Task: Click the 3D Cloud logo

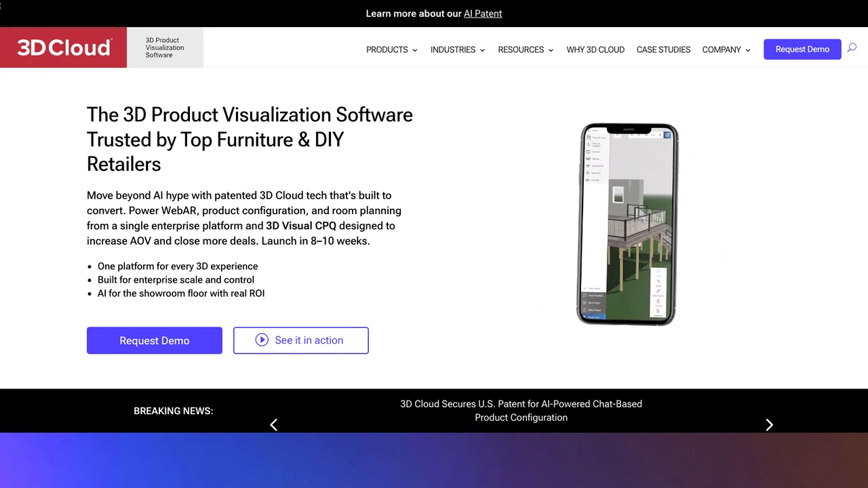Action: pyautogui.click(x=64, y=47)
